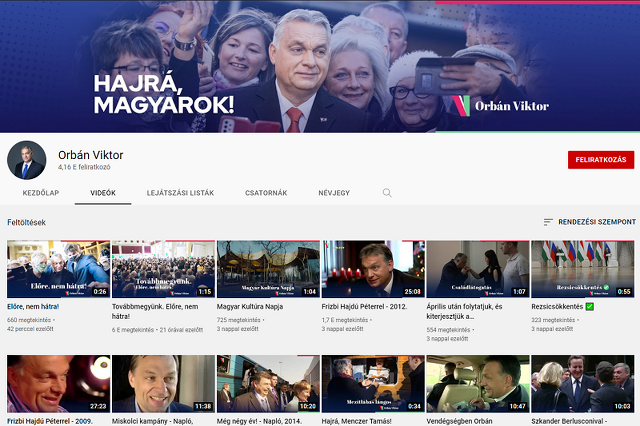Screen dimensions: 640x426
Task: Open the 25:08 Frizbi 2012 thumbnail
Action: pyautogui.click(x=373, y=269)
